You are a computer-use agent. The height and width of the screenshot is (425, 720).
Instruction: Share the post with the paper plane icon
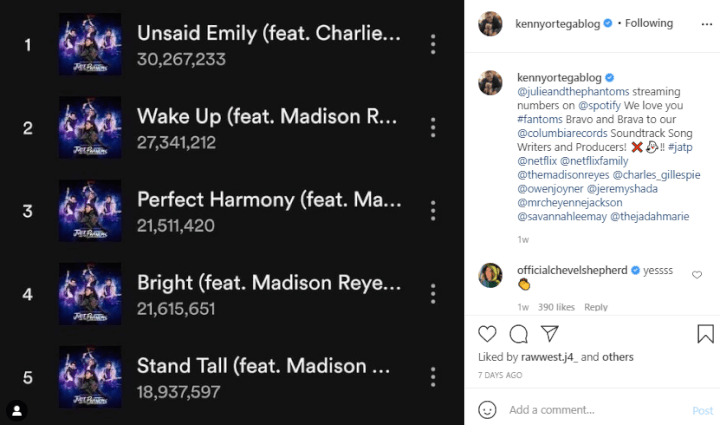click(x=548, y=334)
